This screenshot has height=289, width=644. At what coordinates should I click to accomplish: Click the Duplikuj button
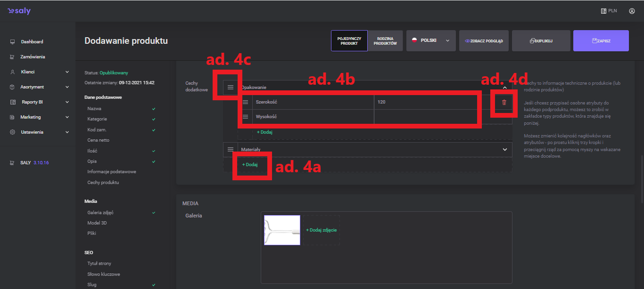[541, 41]
